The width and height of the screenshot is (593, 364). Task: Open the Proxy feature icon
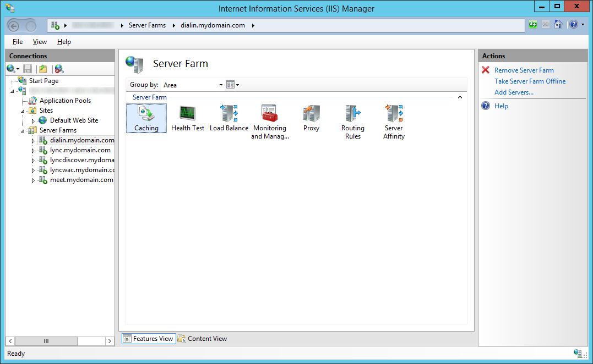(x=311, y=118)
